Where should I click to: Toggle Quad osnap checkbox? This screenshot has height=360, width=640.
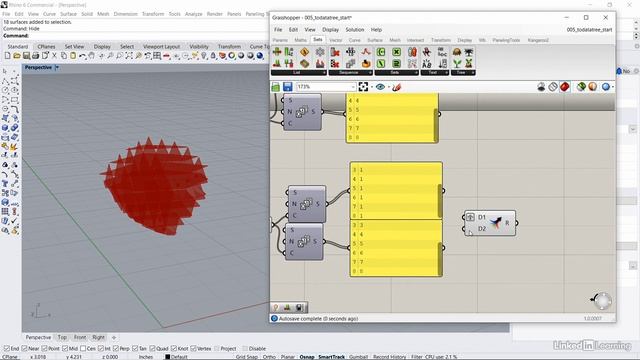(152, 349)
